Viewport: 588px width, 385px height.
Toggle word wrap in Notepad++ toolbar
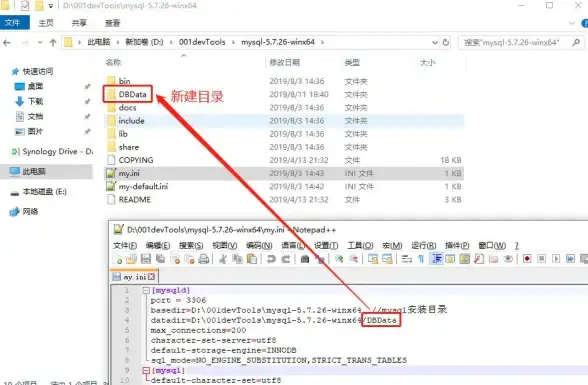click(x=406, y=259)
